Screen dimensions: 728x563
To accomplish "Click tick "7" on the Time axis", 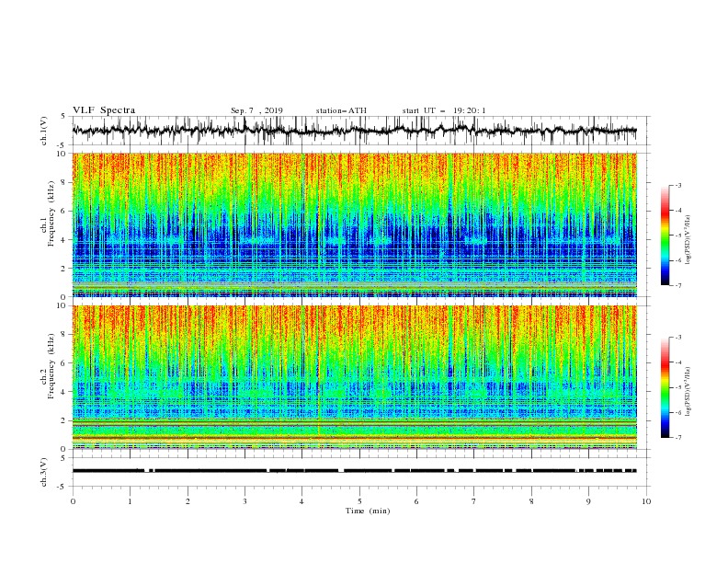I will [x=474, y=501].
